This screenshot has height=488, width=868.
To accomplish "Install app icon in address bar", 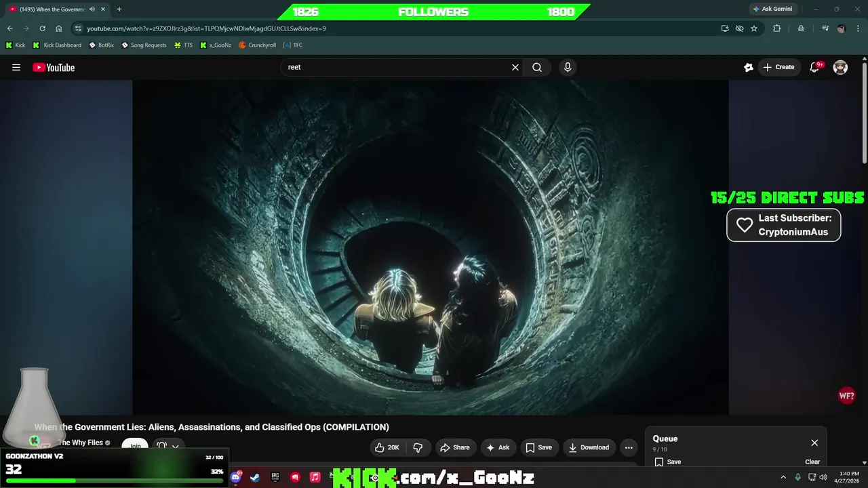I will coord(725,28).
